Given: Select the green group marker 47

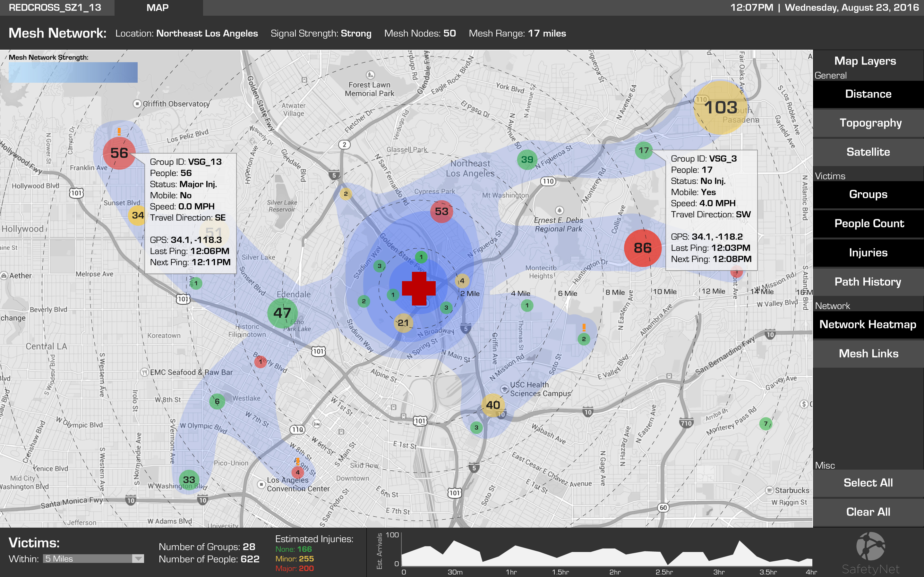Looking at the screenshot, I should [x=283, y=313].
